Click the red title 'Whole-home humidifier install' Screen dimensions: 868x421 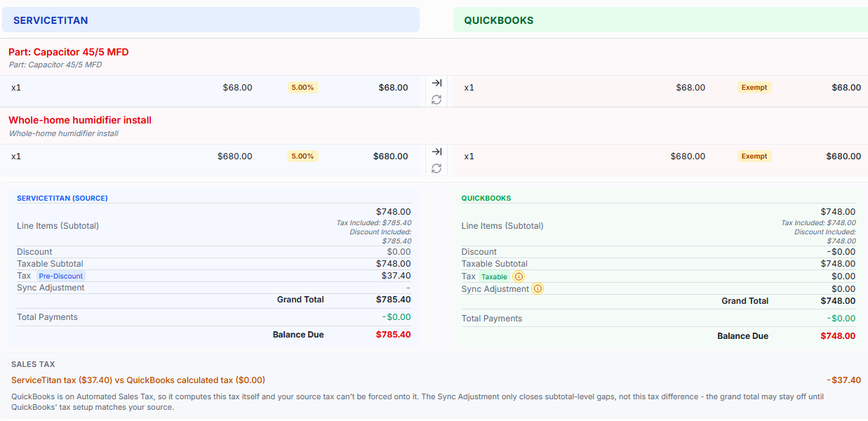click(x=80, y=120)
